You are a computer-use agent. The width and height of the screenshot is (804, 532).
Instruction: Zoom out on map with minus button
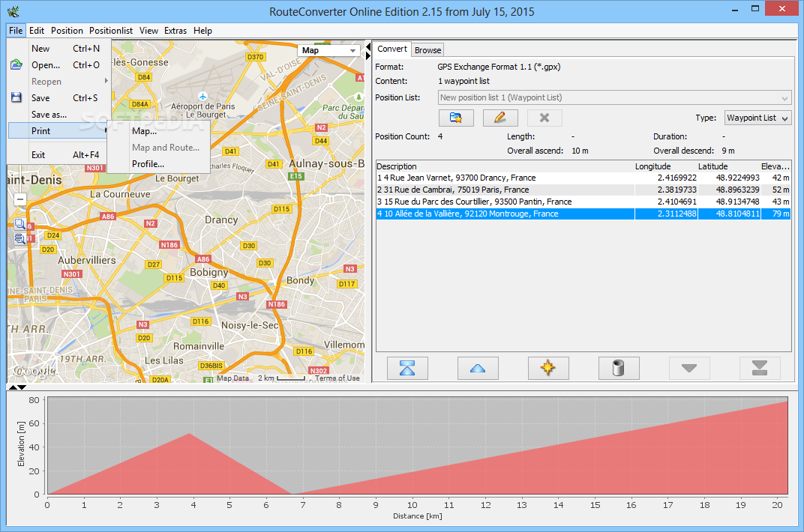(x=20, y=199)
